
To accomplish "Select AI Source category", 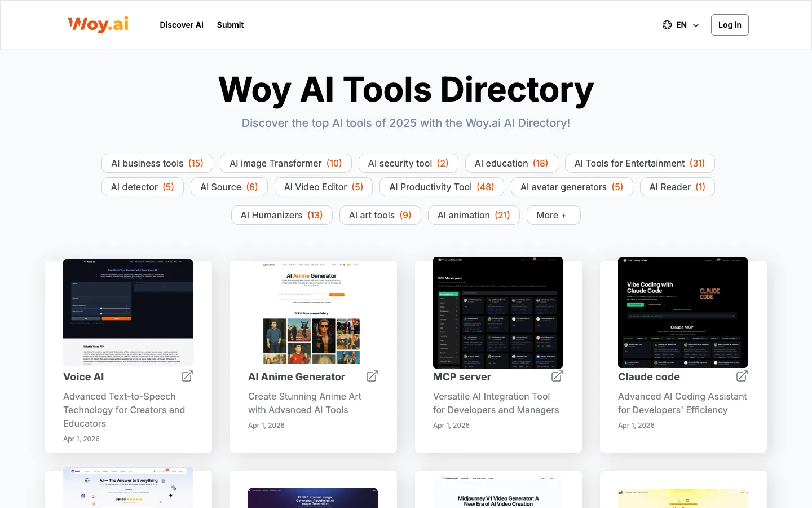I will click(x=229, y=187).
